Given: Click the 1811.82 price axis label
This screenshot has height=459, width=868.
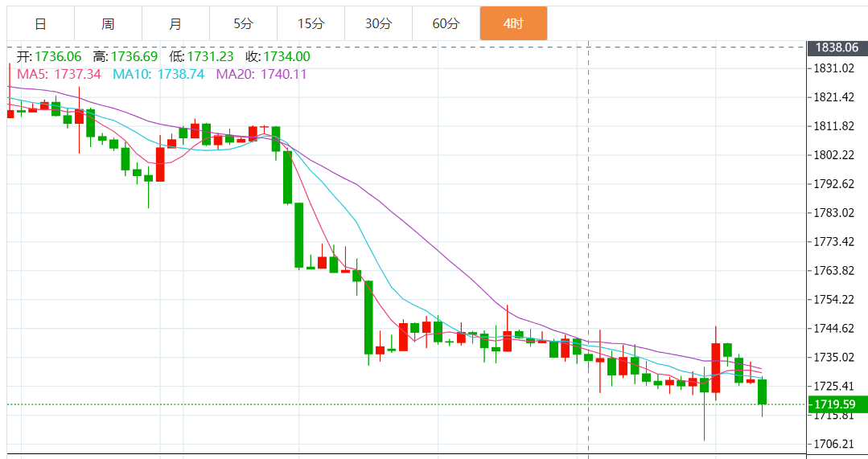Looking at the screenshot, I should click(x=833, y=126).
